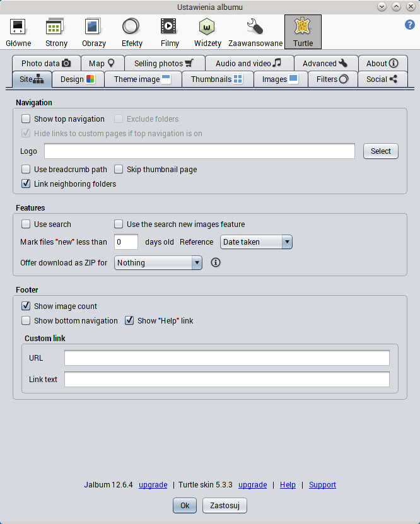Open the Obrazy settings section
420x524 pixels.
(94, 32)
